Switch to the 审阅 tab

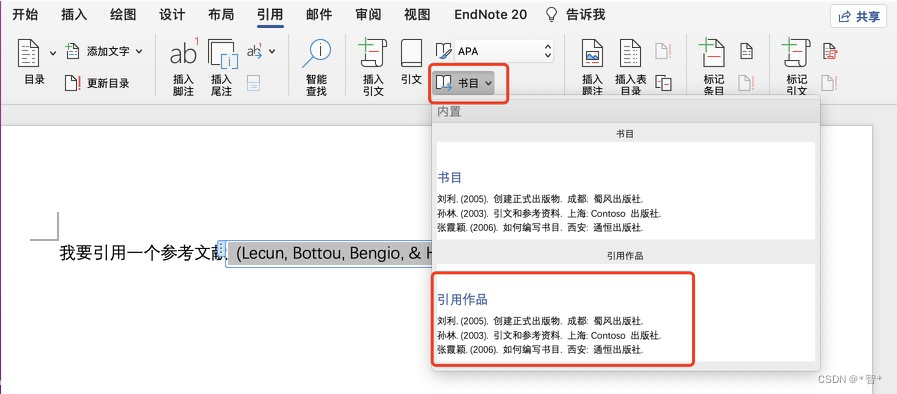(368, 15)
